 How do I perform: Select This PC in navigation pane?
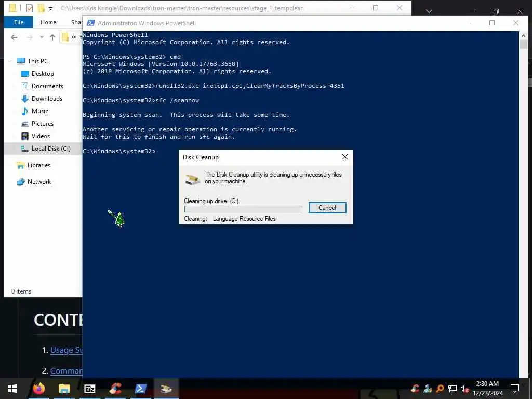[38, 61]
